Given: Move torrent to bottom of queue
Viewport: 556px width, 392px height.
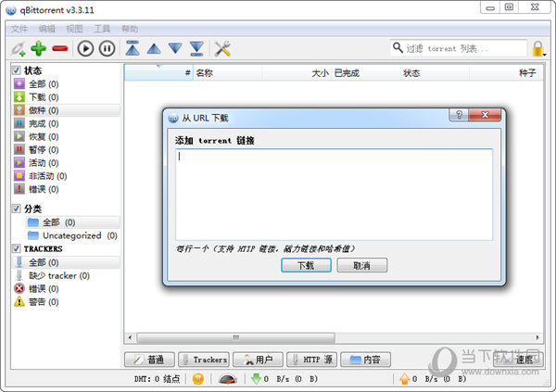Looking at the screenshot, I should (196, 48).
